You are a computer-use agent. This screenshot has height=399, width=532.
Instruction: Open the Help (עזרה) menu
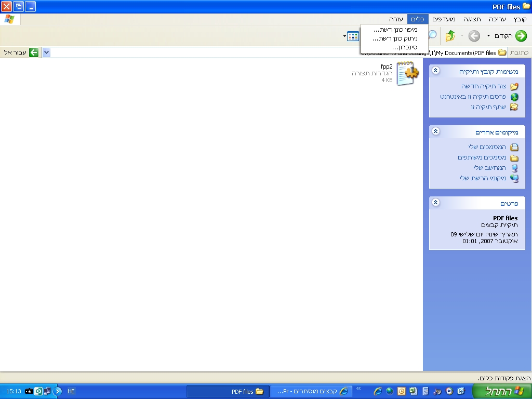(396, 19)
